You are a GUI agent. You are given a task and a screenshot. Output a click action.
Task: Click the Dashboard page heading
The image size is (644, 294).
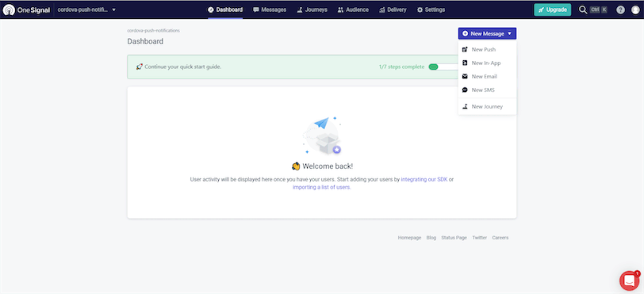[x=145, y=41]
